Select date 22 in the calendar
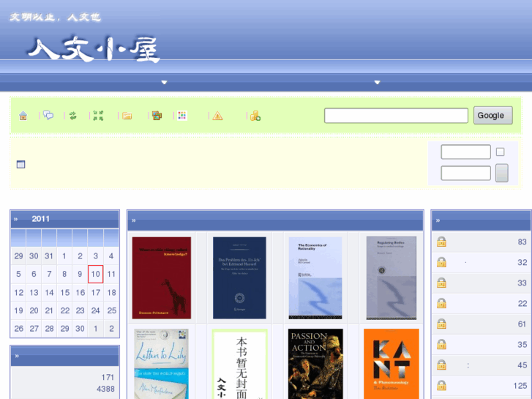 (65, 310)
